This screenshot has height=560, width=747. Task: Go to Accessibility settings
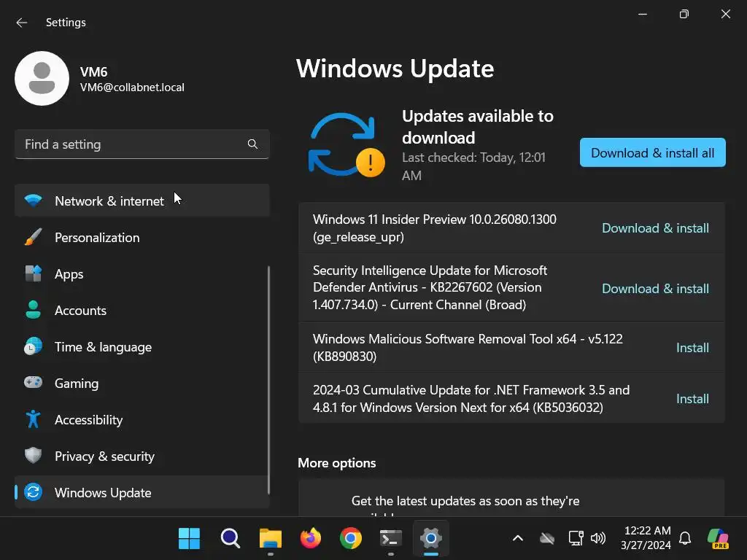[142, 419]
